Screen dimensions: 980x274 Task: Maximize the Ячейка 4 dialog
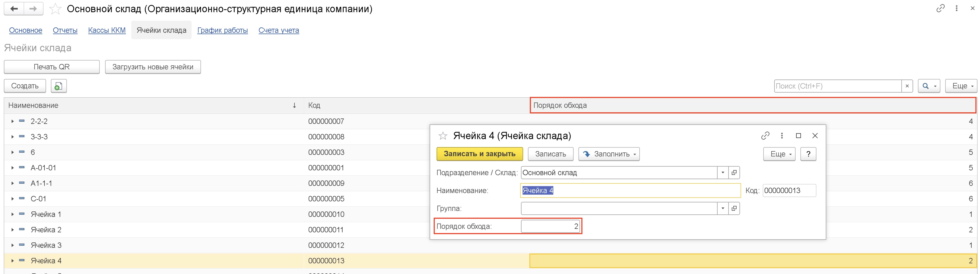(x=799, y=136)
